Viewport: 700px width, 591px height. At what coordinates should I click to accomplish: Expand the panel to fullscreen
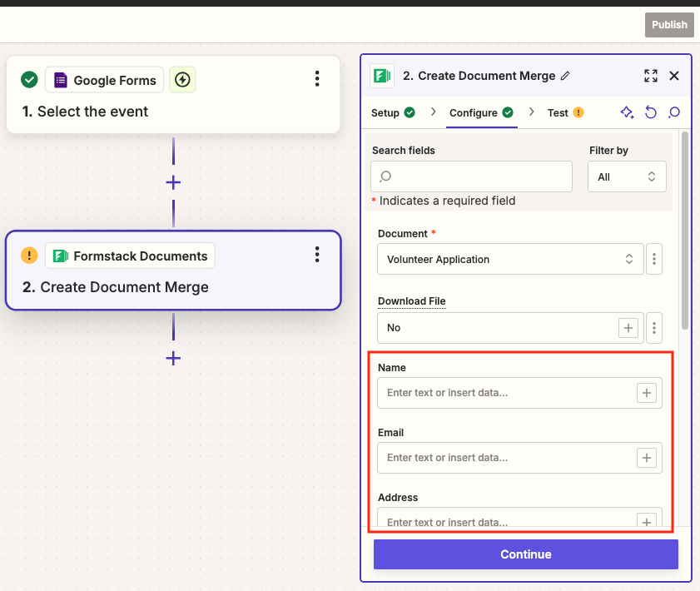(x=650, y=76)
